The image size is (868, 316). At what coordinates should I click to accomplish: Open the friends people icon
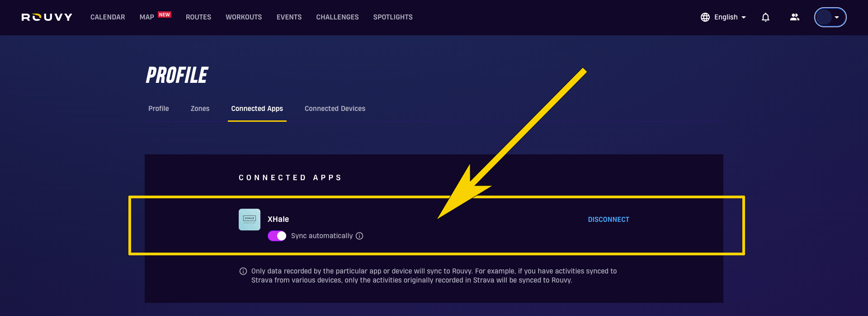[x=795, y=17]
